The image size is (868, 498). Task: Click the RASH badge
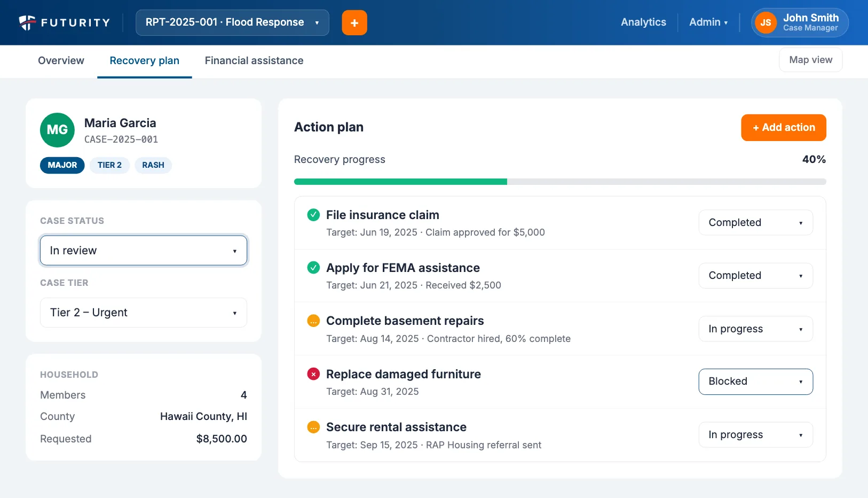pyautogui.click(x=153, y=165)
